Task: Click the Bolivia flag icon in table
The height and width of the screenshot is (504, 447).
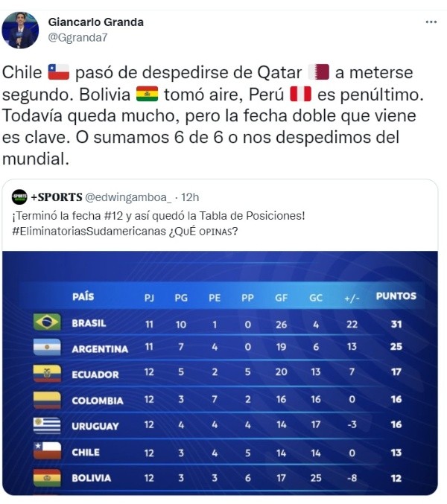Action: tap(47, 477)
